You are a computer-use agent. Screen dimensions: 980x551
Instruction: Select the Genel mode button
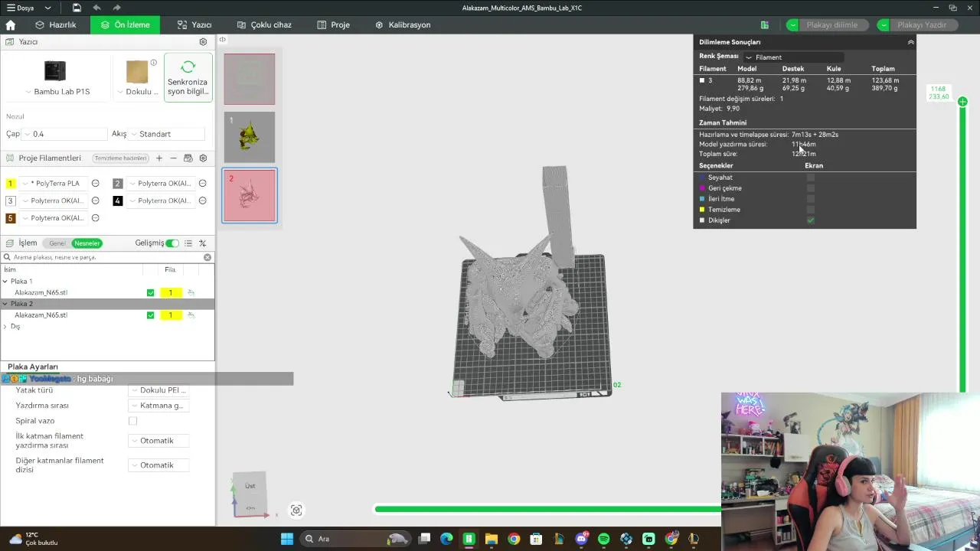coord(57,243)
